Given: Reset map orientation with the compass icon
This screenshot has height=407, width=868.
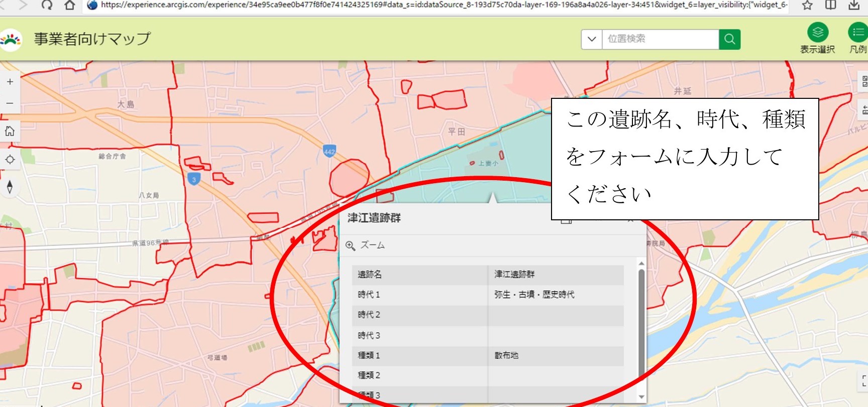Looking at the screenshot, I should (x=10, y=187).
